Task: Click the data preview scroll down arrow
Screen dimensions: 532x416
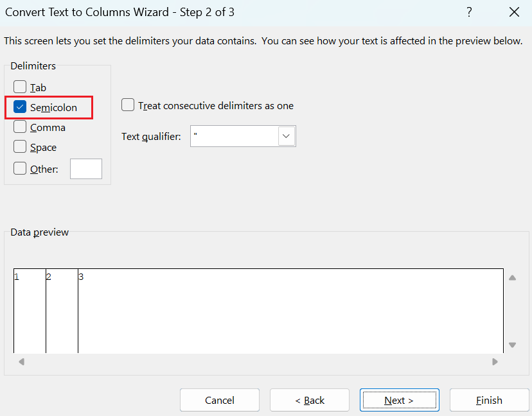Action: (x=512, y=345)
